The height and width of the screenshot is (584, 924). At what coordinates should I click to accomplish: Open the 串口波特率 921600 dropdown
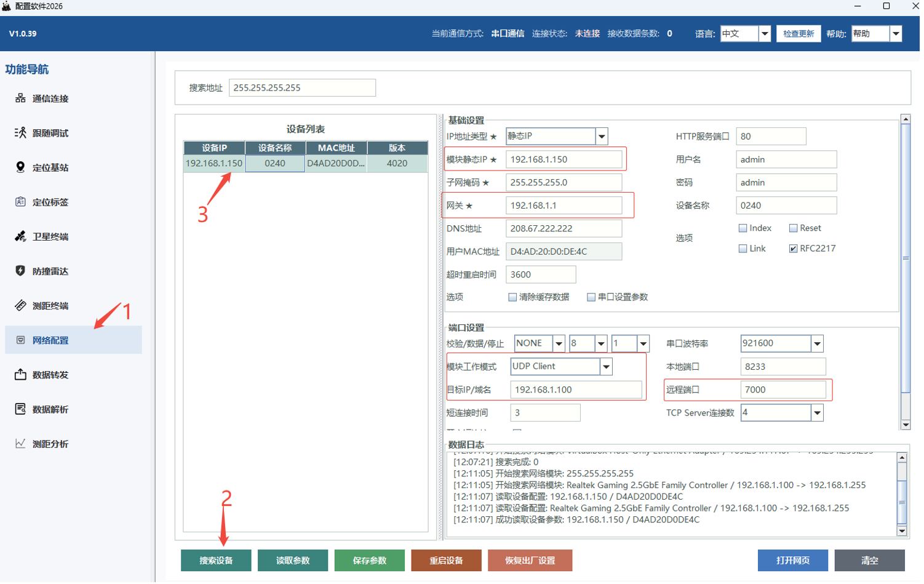click(x=817, y=344)
